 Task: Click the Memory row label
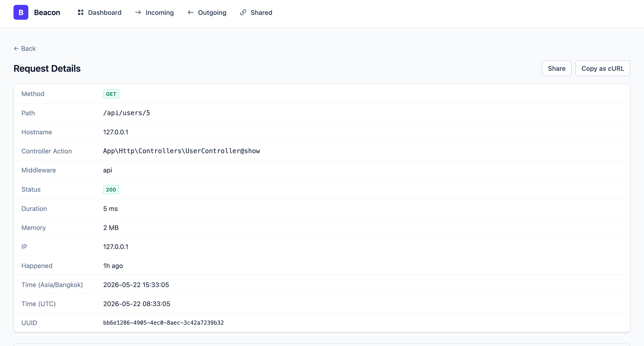(x=34, y=228)
